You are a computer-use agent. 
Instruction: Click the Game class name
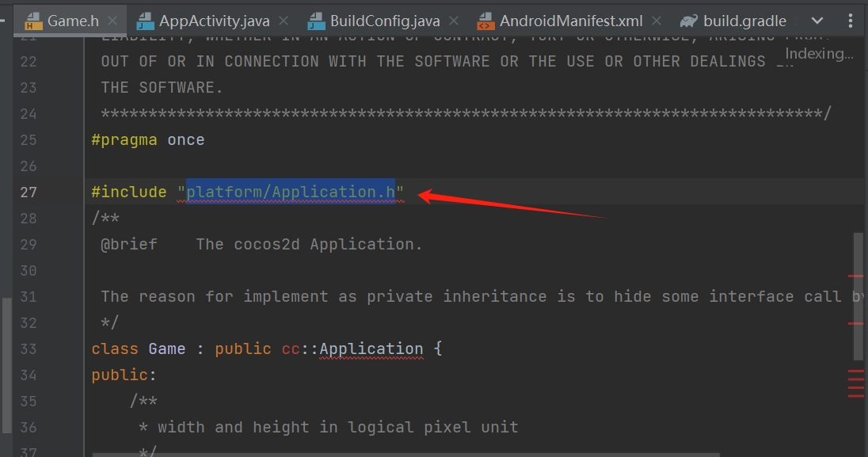(166, 348)
